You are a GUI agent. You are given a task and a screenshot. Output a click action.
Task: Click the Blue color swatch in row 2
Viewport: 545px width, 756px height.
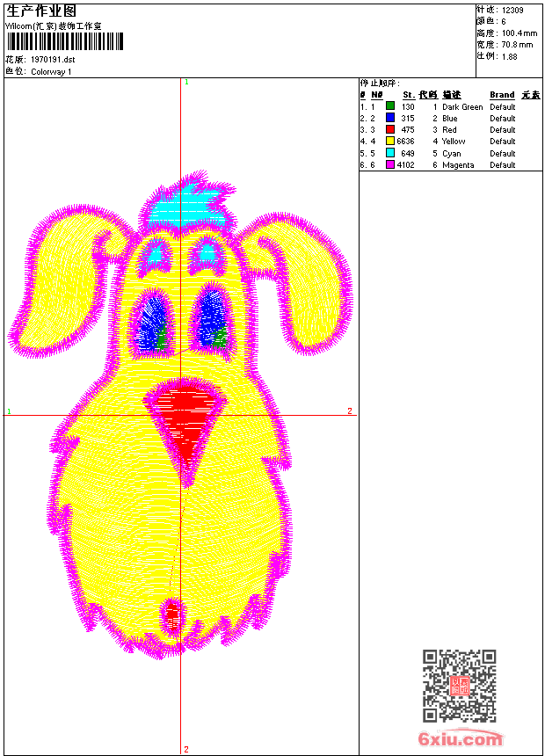pyautogui.click(x=390, y=118)
